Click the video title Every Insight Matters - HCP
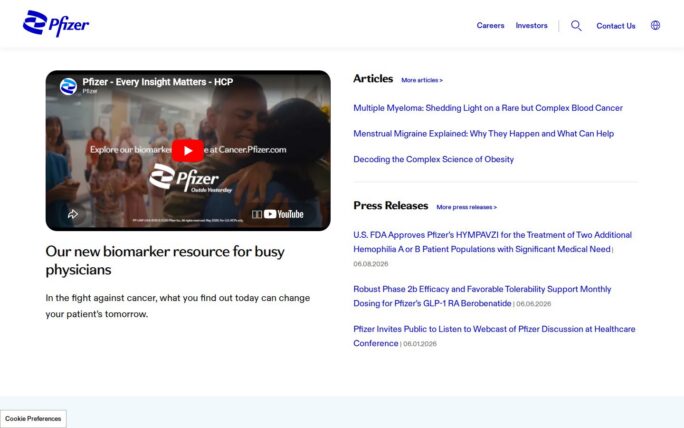This screenshot has height=428, width=684. tap(157, 82)
